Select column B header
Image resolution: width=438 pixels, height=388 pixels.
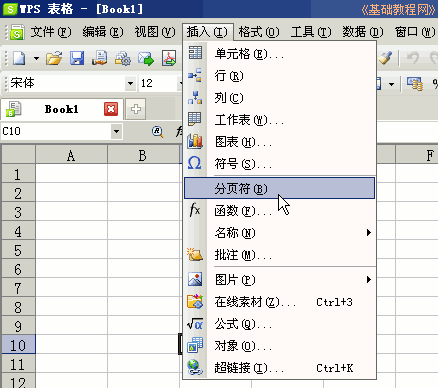point(143,156)
